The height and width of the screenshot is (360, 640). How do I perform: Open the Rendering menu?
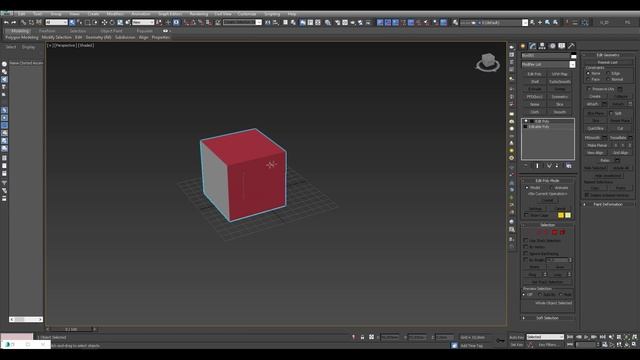click(x=198, y=14)
